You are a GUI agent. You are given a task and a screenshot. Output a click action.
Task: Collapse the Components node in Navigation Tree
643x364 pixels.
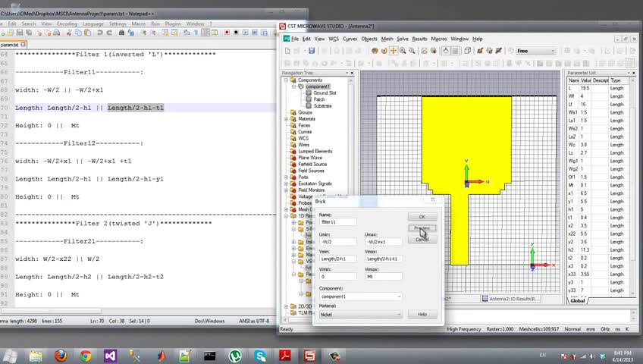[x=286, y=80]
